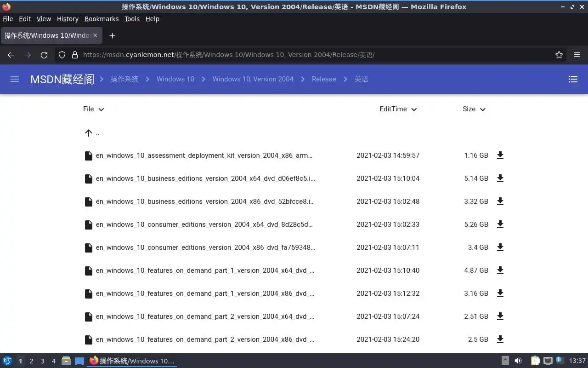Open the Edit menu
Image resolution: width=588 pixels, height=368 pixels.
[x=25, y=19]
